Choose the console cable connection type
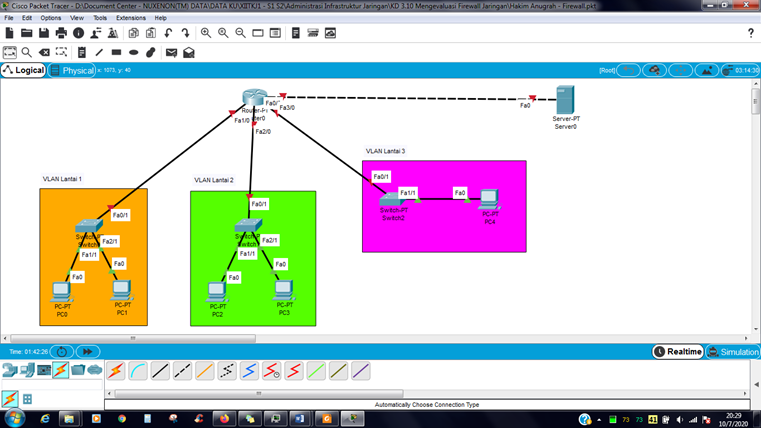 click(138, 371)
